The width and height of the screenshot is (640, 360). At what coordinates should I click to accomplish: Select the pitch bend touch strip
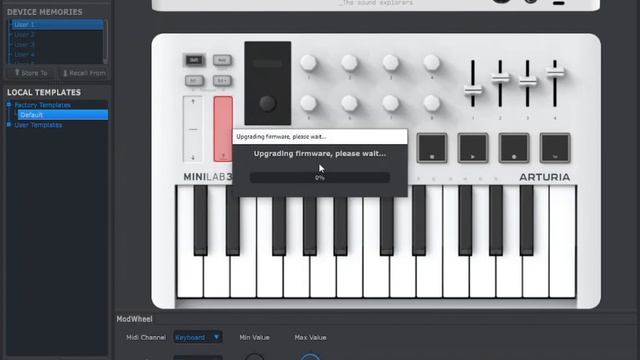click(193, 129)
